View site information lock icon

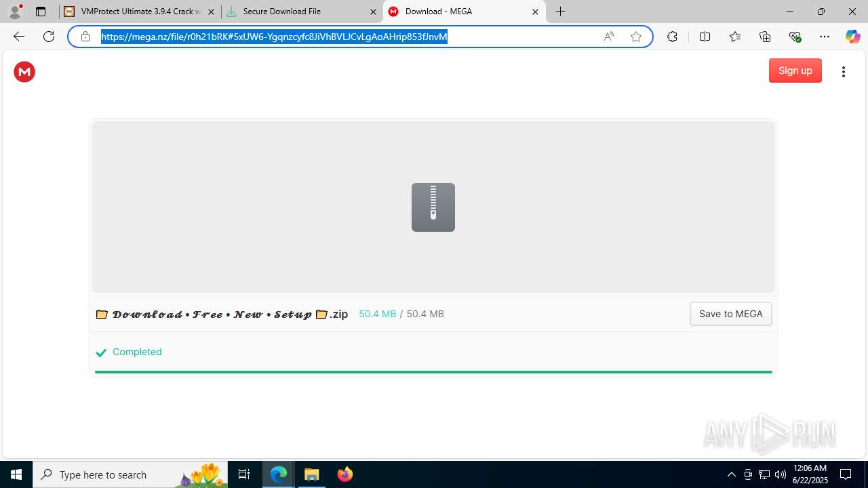point(85,37)
